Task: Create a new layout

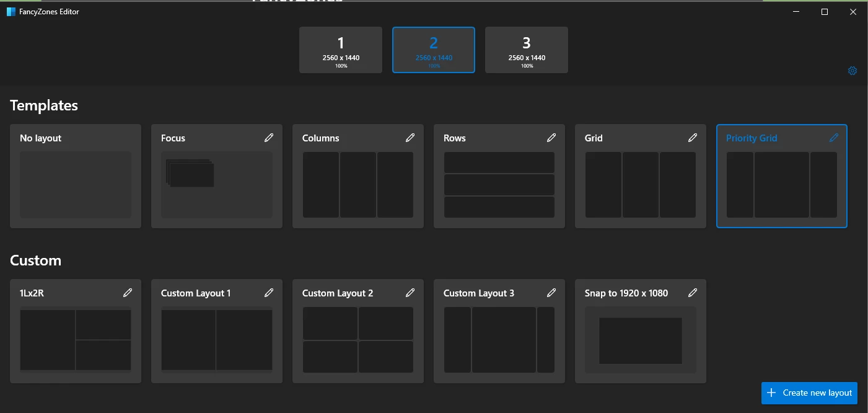Action: click(809, 393)
